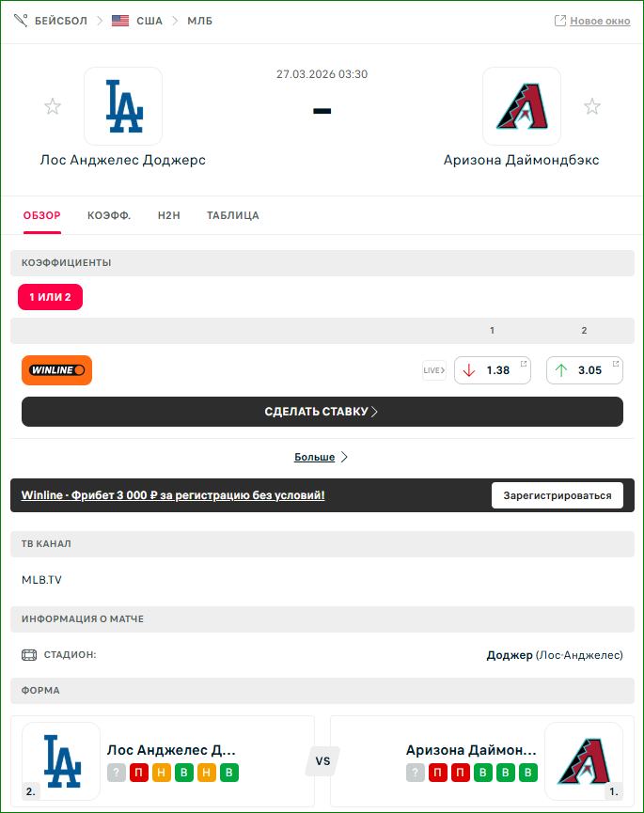
Task: Click the 'Зарегистрироваться' button
Action: 558,495
